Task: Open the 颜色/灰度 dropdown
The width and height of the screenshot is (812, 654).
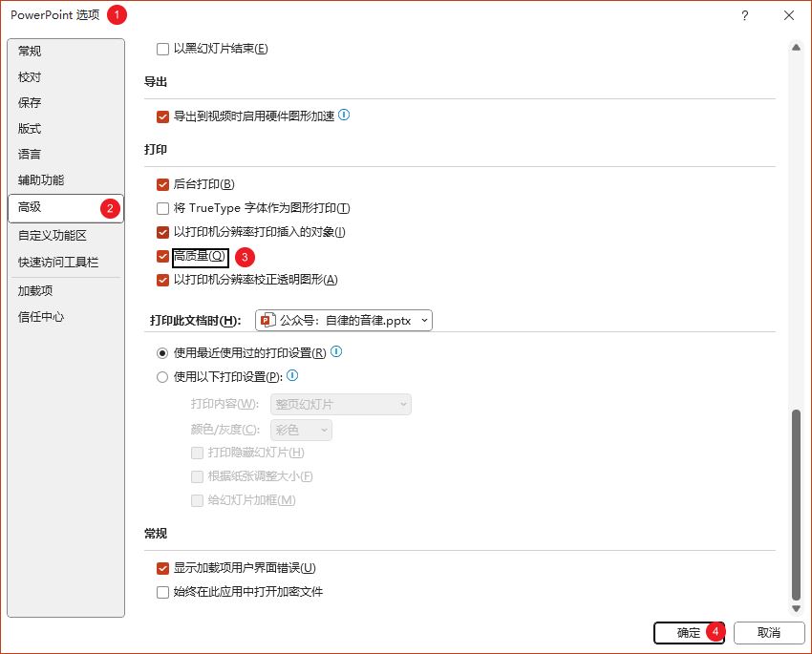Action: coord(302,431)
